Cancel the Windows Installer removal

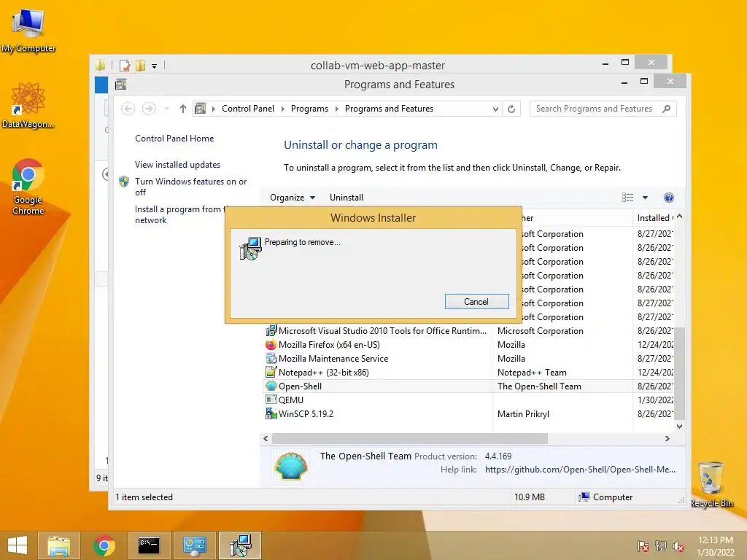click(476, 301)
